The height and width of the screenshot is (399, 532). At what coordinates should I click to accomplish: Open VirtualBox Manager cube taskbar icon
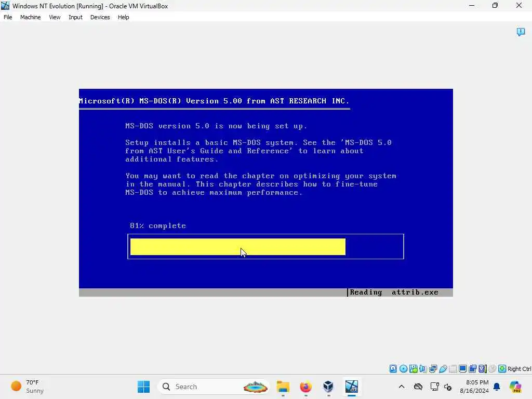[328, 387]
